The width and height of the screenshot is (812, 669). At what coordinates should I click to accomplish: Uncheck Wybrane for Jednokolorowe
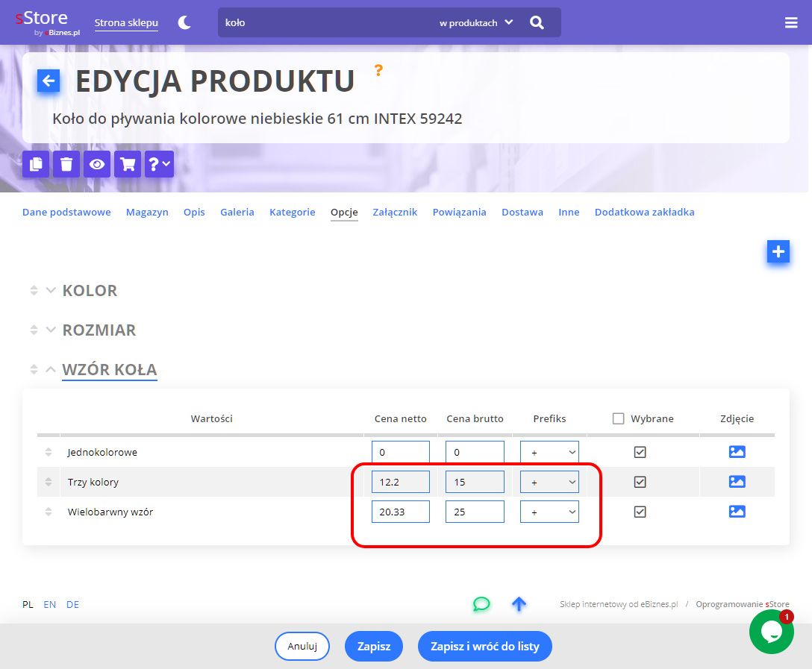tap(640, 452)
